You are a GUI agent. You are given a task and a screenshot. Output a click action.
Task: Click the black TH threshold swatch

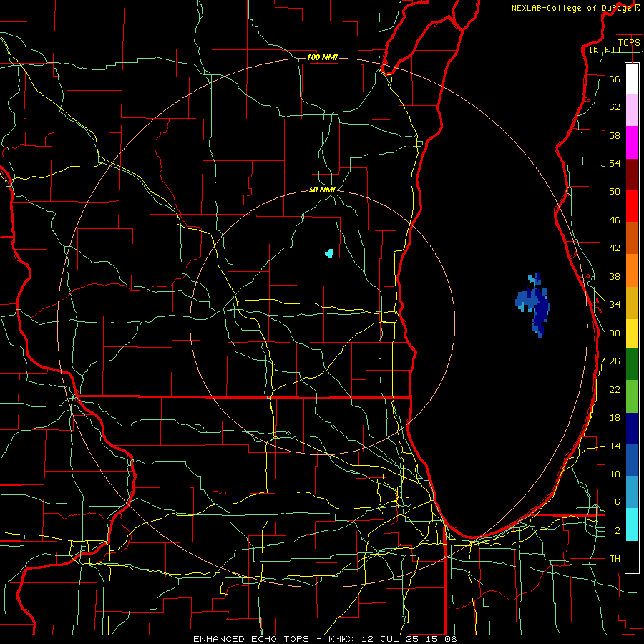pyautogui.click(x=632, y=557)
